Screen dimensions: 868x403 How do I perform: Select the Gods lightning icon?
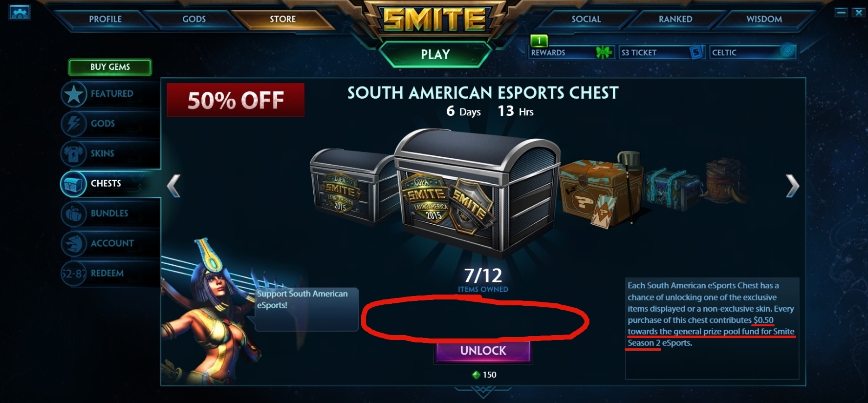pyautogui.click(x=74, y=124)
